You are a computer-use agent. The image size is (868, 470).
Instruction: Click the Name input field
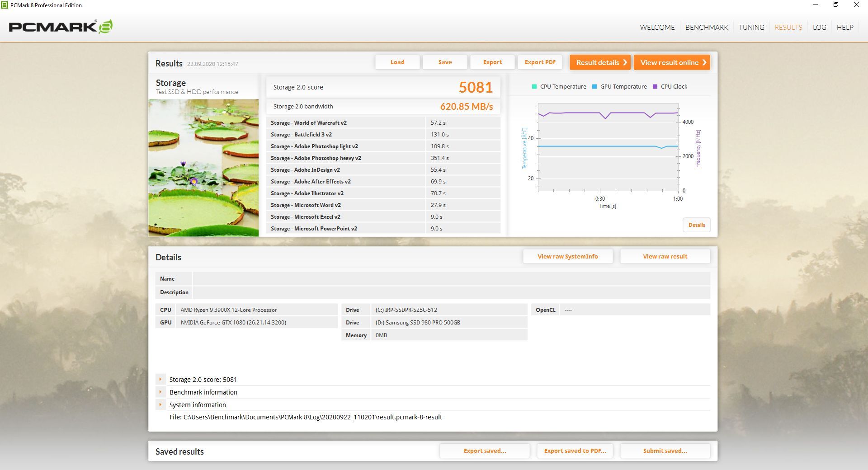coord(451,278)
